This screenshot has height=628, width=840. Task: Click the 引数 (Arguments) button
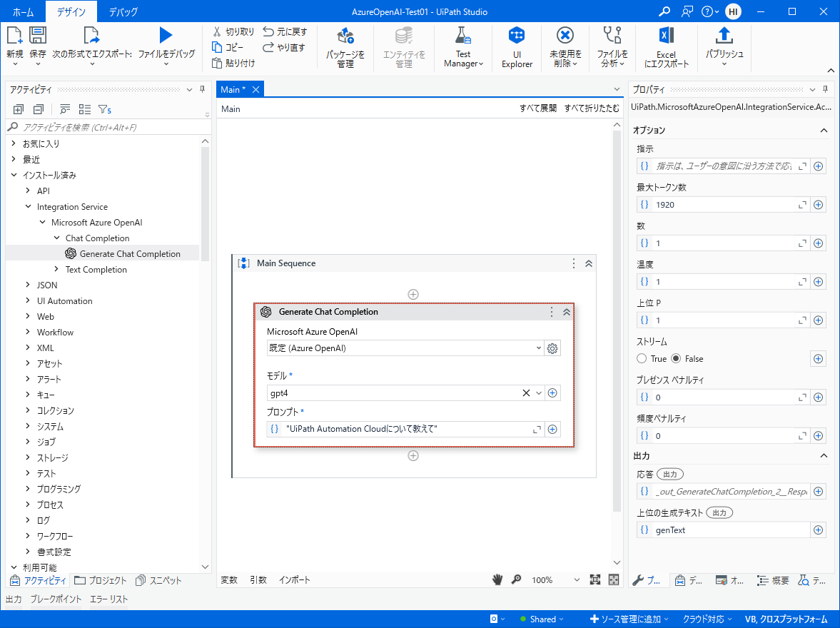(x=258, y=579)
